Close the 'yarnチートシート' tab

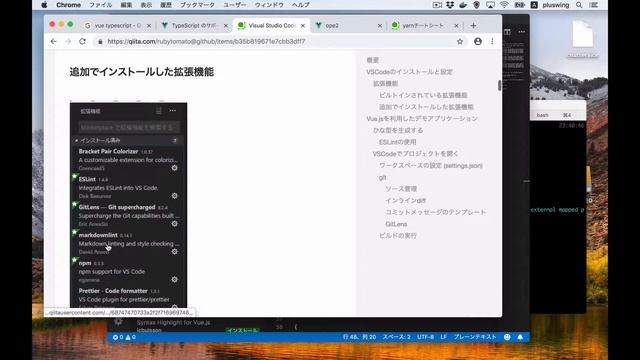click(x=456, y=25)
